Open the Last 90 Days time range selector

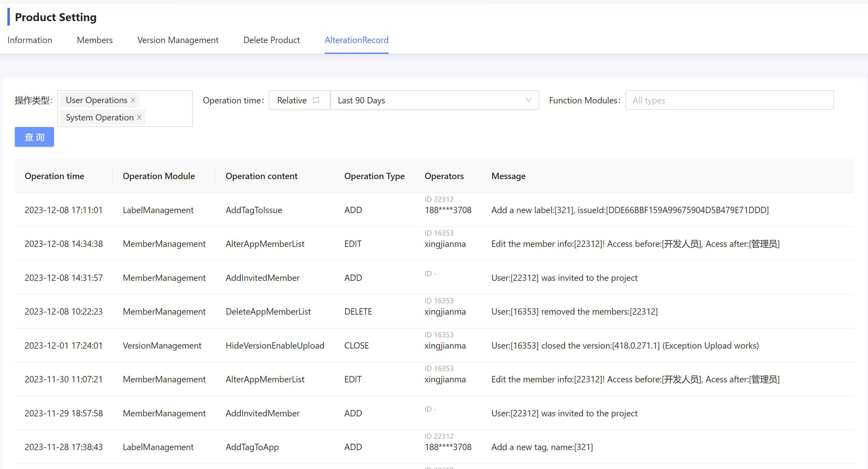pyautogui.click(x=434, y=100)
